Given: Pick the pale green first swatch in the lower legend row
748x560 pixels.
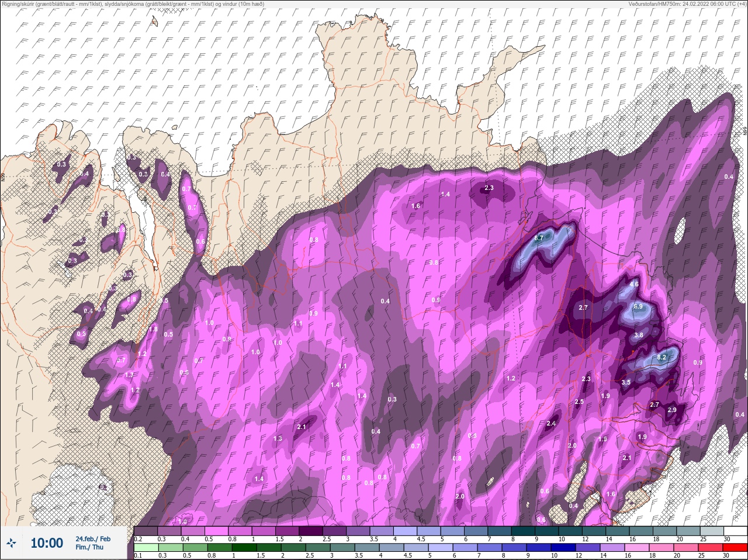Looking at the screenshot, I should pos(146,547).
